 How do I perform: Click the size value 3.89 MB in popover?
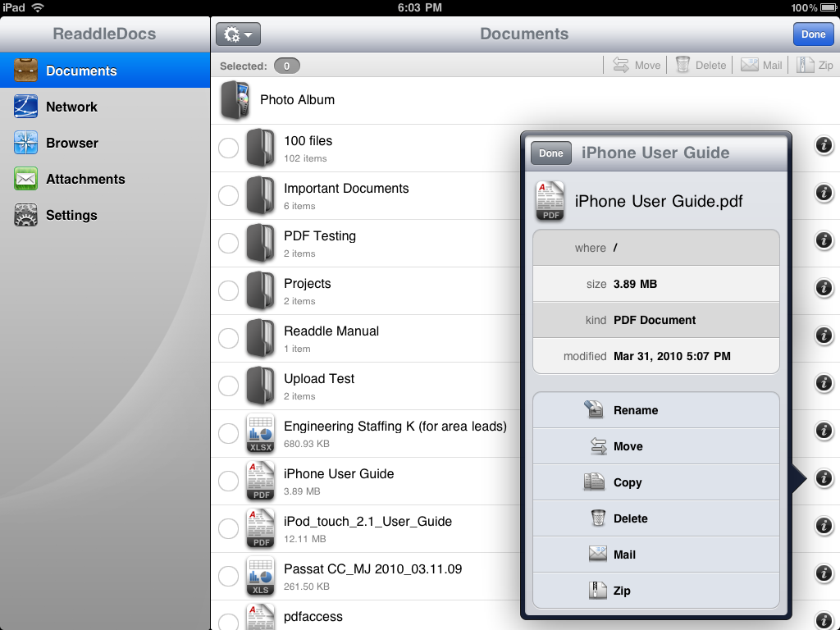(x=635, y=284)
